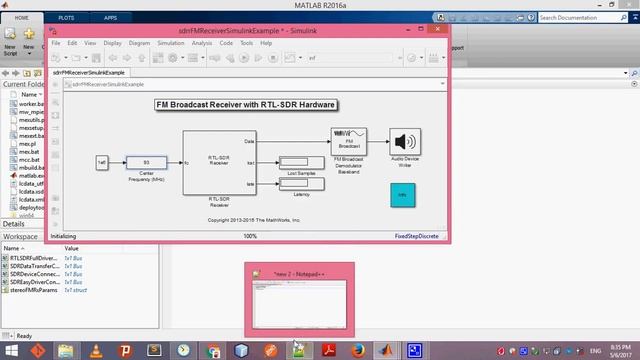The image size is (640, 360).
Task: Open the Tools menu in Simulink
Action: (246, 43)
